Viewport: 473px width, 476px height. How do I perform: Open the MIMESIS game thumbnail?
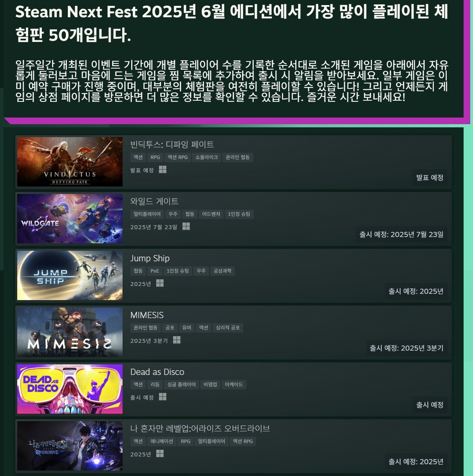click(70, 332)
